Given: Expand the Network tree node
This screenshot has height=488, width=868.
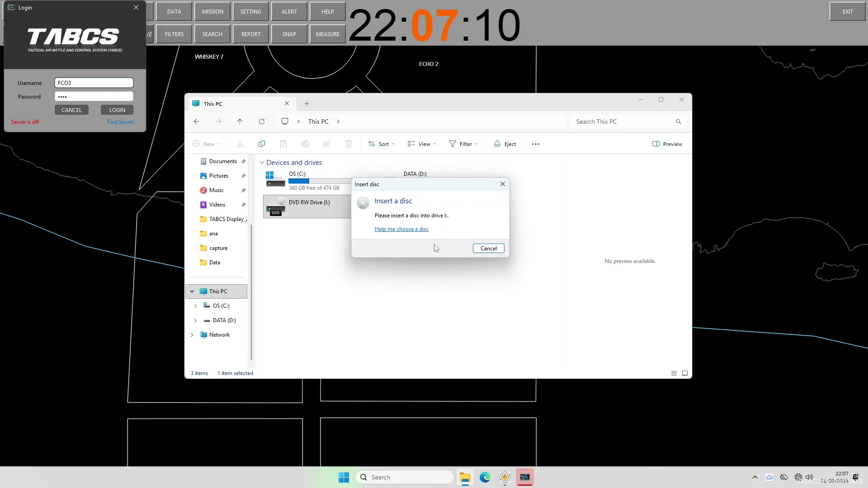Looking at the screenshot, I should click(x=192, y=335).
